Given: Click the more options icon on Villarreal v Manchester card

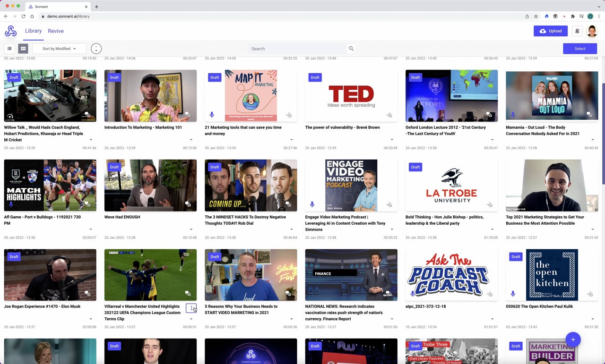Looking at the screenshot, I should (x=191, y=308).
